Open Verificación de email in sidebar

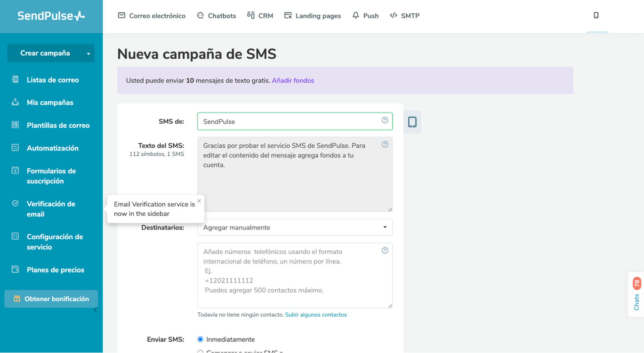[51, 209]
